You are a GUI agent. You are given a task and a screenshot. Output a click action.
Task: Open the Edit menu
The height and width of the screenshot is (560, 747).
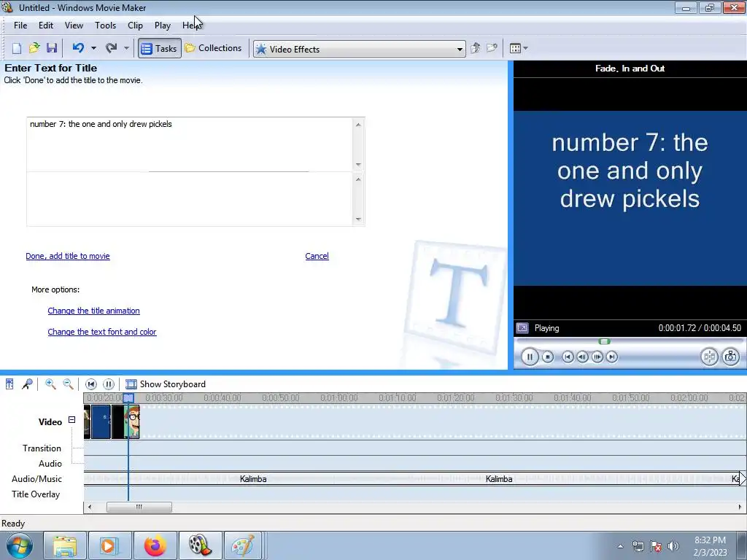pos(46,26)
